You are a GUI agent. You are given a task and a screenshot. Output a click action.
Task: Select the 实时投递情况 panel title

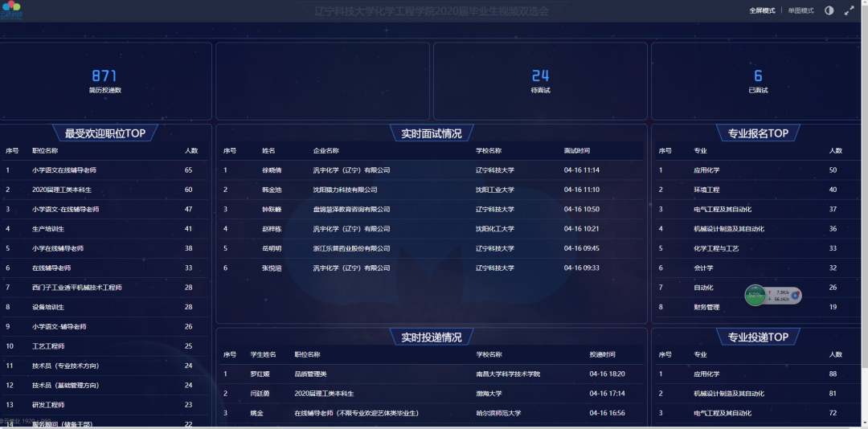pos(432,337)
